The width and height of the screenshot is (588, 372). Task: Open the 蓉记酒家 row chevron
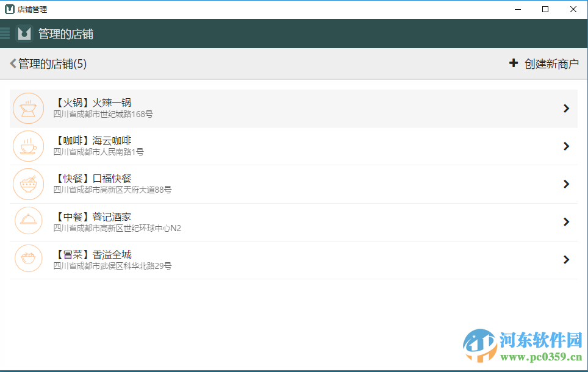pos(566,222)
